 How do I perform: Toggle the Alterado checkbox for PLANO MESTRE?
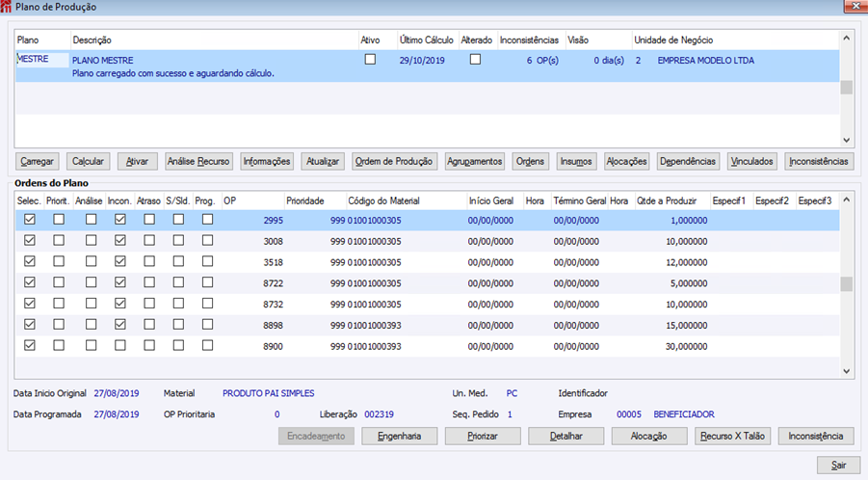[x=476, y=60]
